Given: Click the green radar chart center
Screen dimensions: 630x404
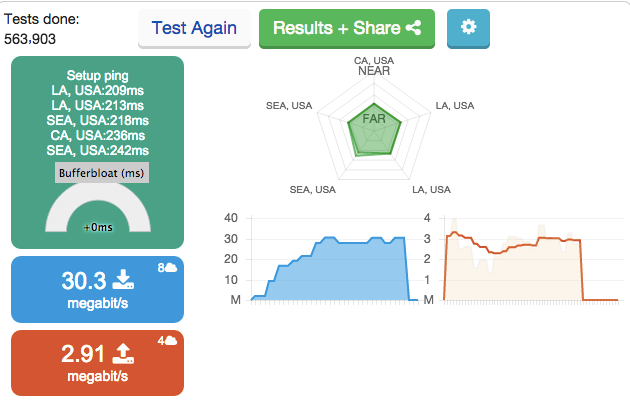Looking at the screenshot, I should [x=374, y=131].
